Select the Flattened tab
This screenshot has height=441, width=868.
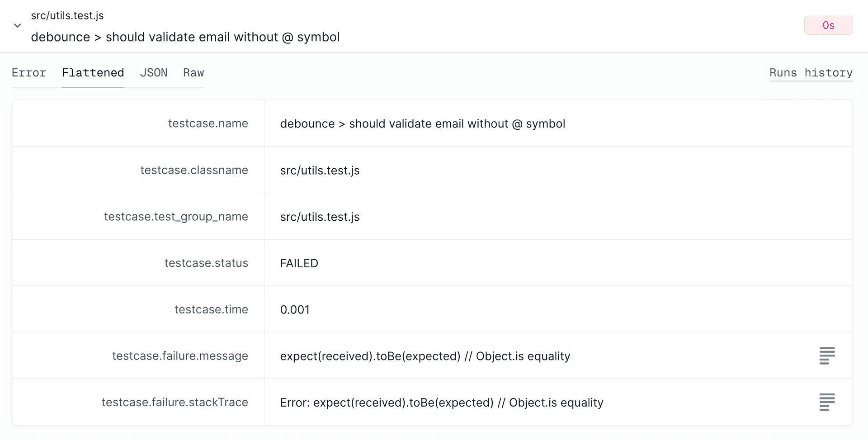pyautogui.click(x=93, y=72)
